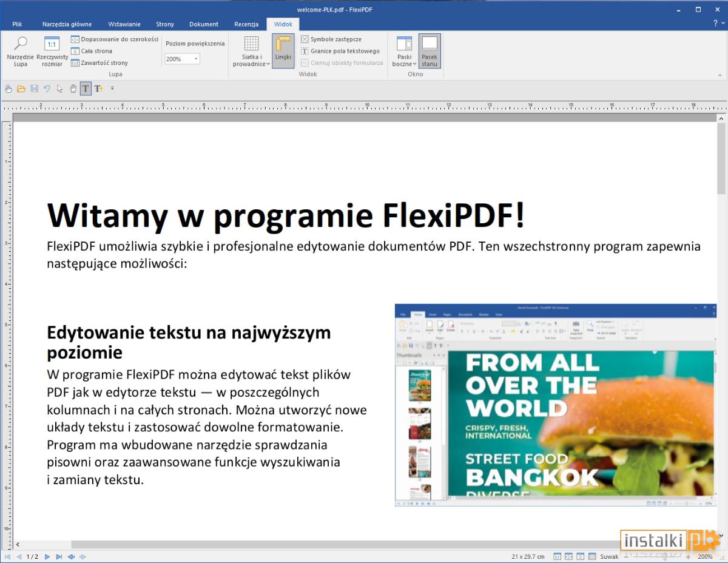Go to first page in status bar

tap(7, 556)
